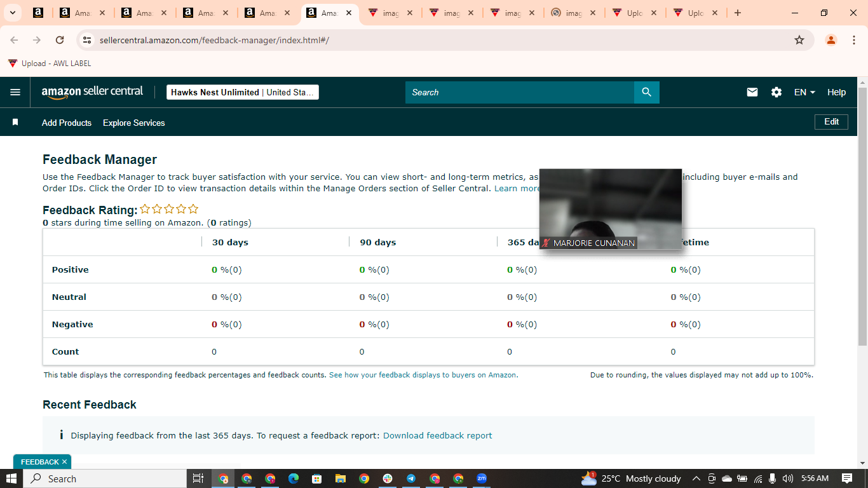Click Add Products in the navigation bar
This screenshot has width=868, height=488.
click(67, 123)
